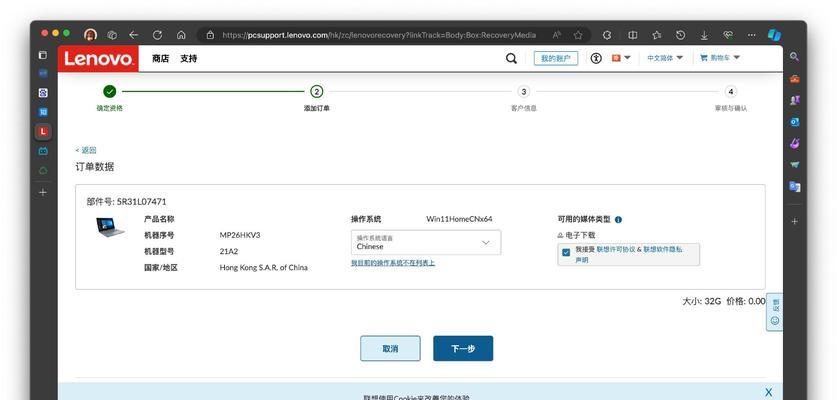This screenshot has height=400, width=837.
Task: Click the OS not listed link
Action: click(x=393, y=263)
